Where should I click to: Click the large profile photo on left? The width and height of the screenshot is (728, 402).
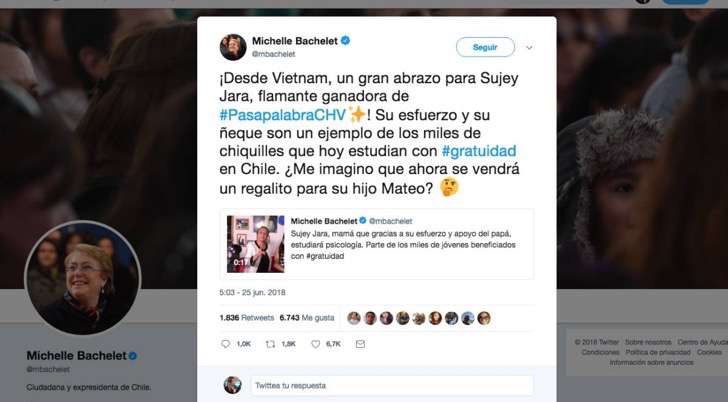[83, 278]
